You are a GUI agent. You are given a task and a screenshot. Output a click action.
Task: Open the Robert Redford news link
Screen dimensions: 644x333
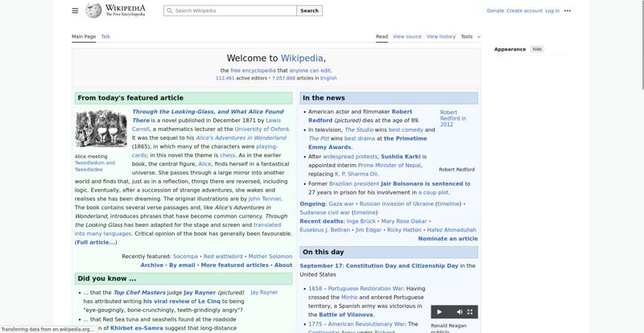[x=402, y=112]
